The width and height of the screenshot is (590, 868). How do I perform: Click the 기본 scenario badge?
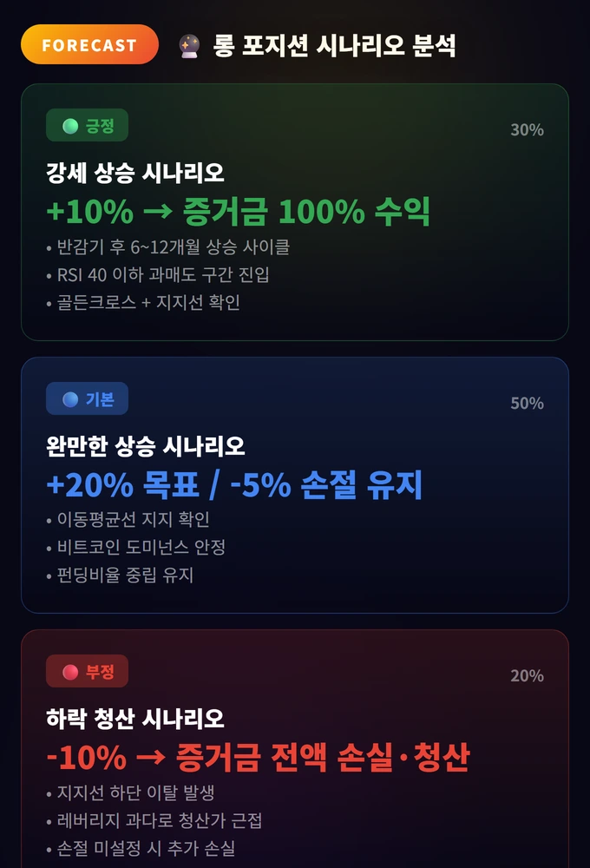click(87, 398)
